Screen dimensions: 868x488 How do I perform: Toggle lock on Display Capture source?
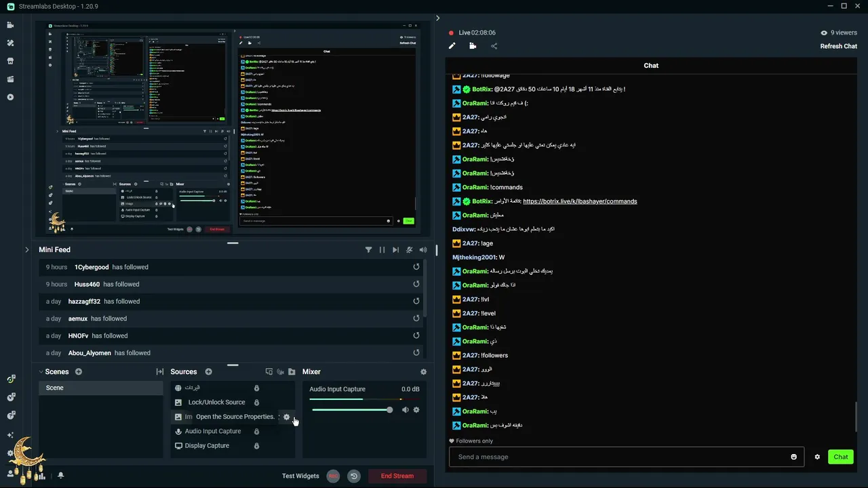[256, 446]
